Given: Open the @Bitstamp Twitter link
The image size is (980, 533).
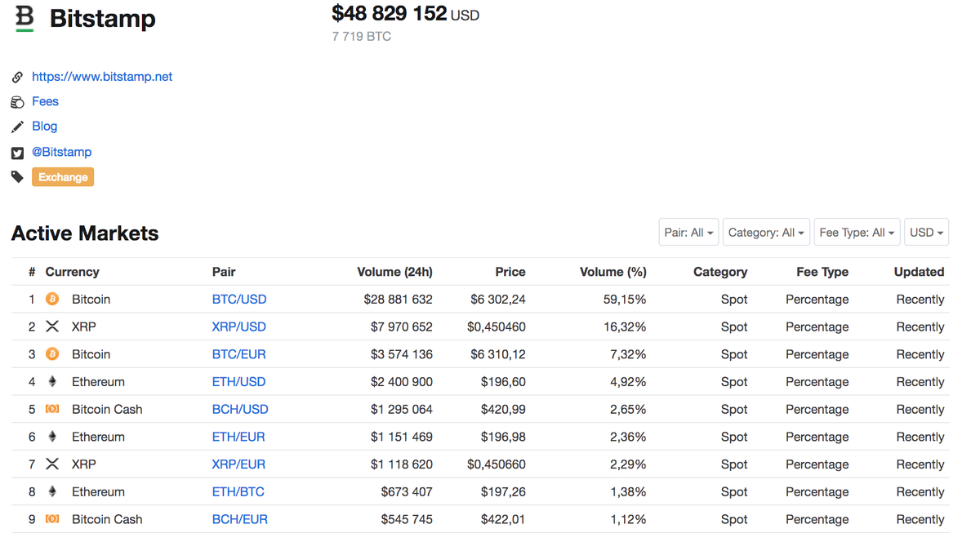Looking at the screenshot, I should point(61,152).
